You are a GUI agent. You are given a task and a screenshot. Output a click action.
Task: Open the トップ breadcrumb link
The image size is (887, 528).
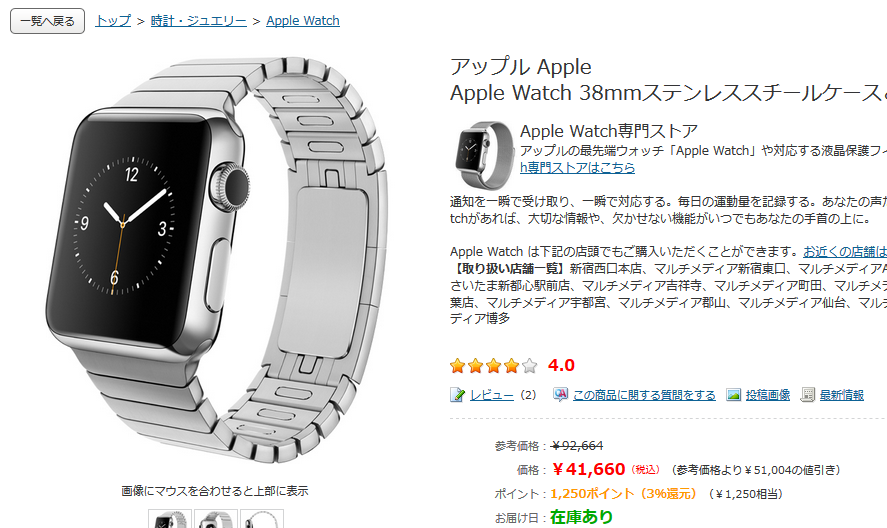(113, 21)
